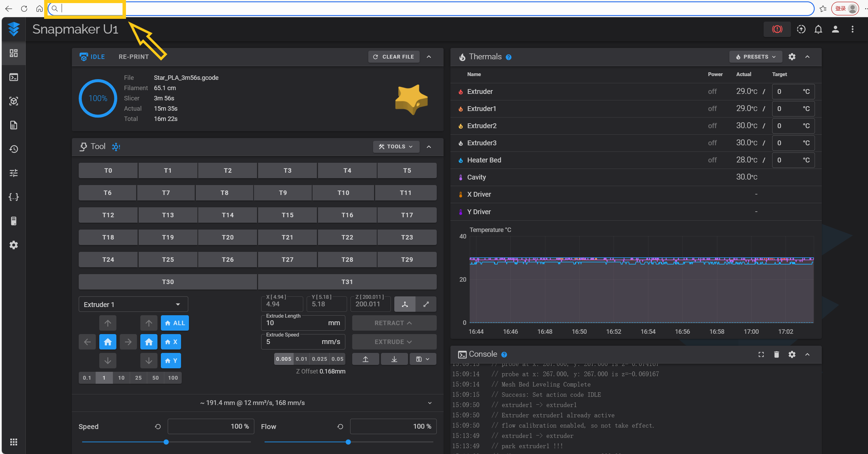868x454 pixels.
Task: Open the History page in sidebar
Action: 14,149
